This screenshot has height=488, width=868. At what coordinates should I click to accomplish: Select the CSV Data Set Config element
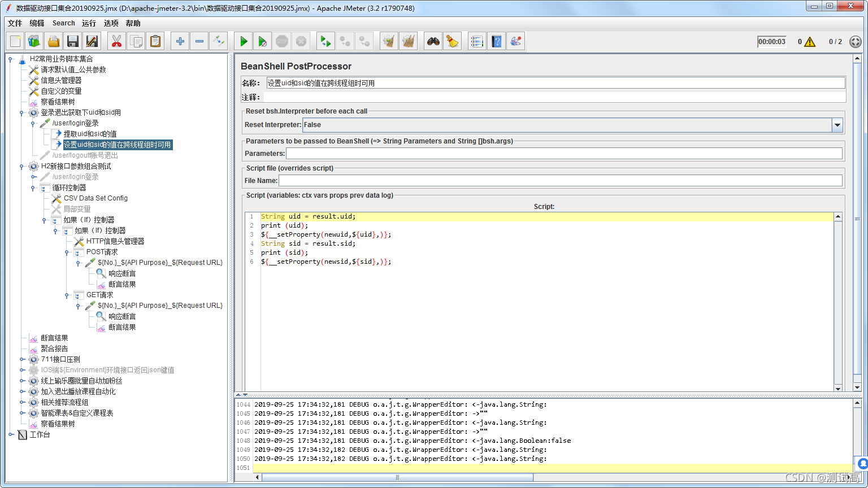click(96, 198)
